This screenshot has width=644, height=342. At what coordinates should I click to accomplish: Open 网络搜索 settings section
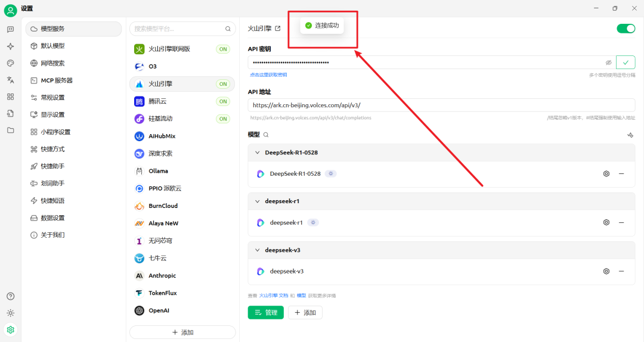(73, 63)
